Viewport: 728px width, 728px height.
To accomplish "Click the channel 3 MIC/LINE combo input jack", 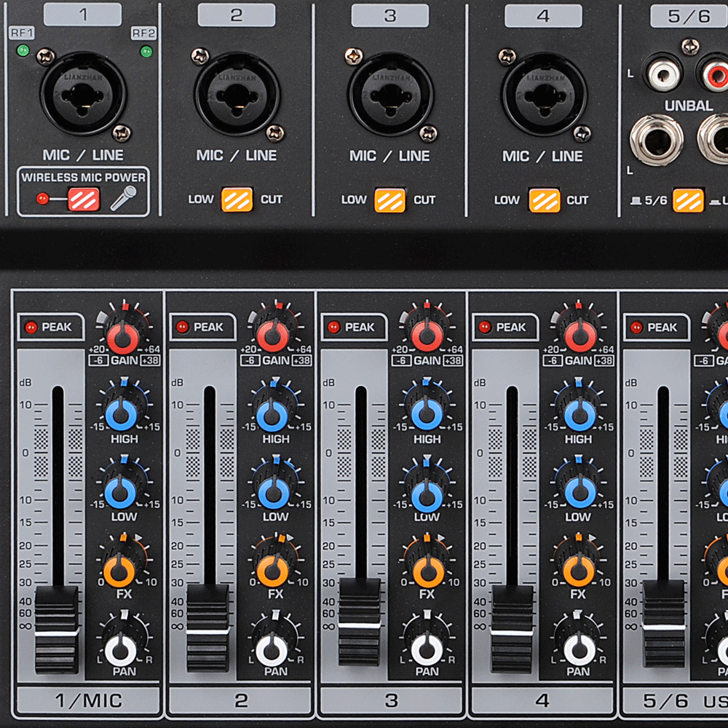I will (390, 95).
